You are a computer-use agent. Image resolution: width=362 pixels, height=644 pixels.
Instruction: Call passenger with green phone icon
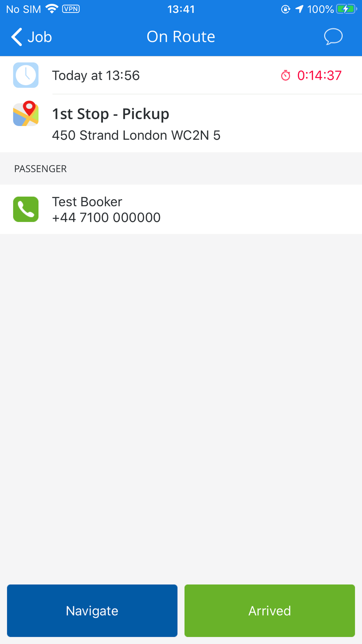(26, 209)
